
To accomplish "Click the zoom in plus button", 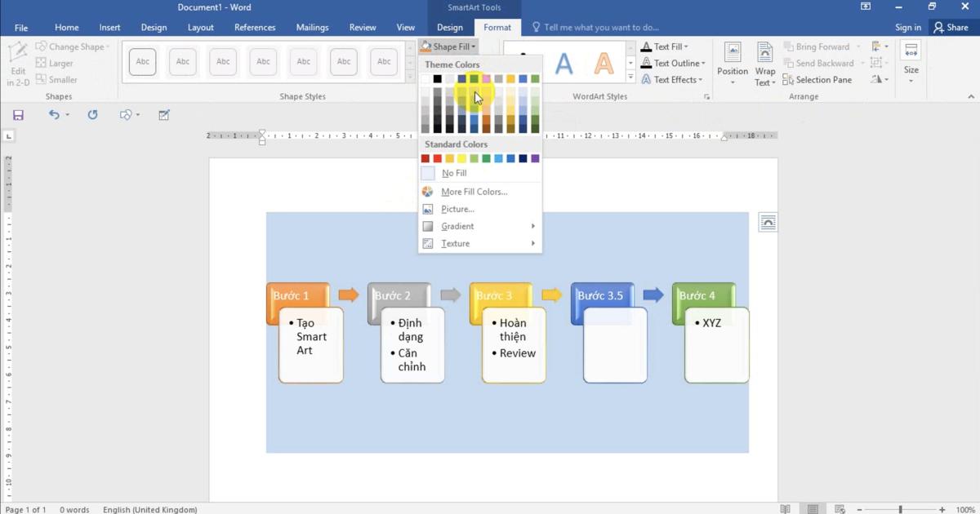I will tap(942, 509).
